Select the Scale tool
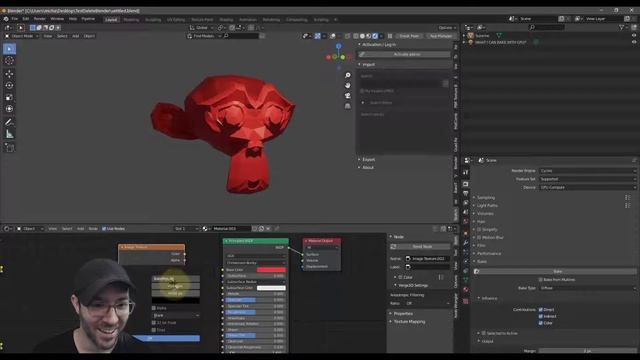 pos(9,98)
